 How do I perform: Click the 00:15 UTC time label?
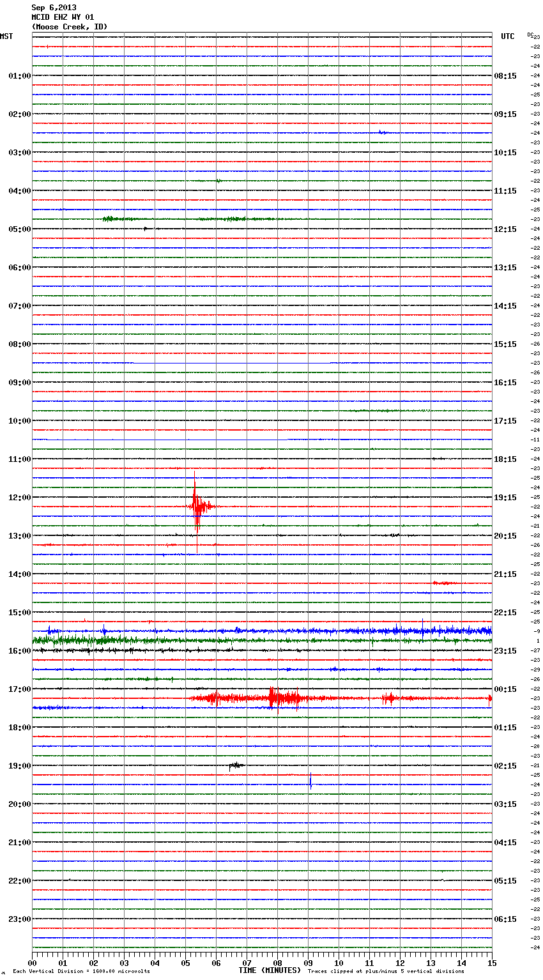click(505, 689)
